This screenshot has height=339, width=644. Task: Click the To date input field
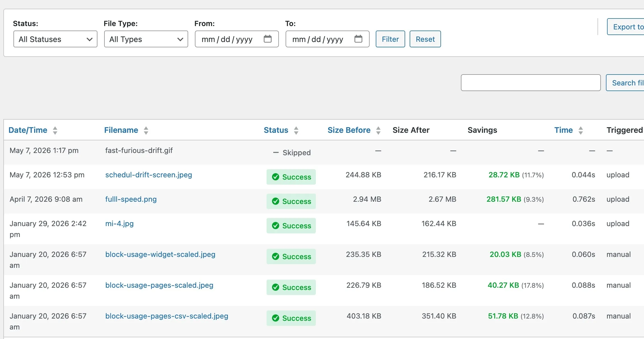pyautogui.click(x=327, y=39)
